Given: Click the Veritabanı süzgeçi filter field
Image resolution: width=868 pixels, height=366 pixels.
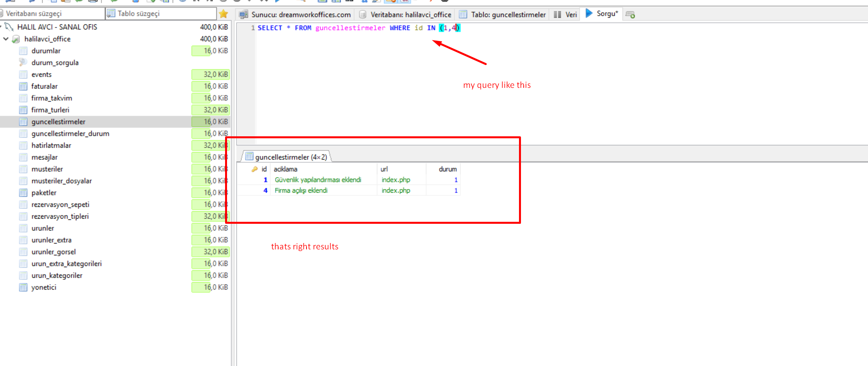Looking at the screenshot, I should [x=53, y=13].
